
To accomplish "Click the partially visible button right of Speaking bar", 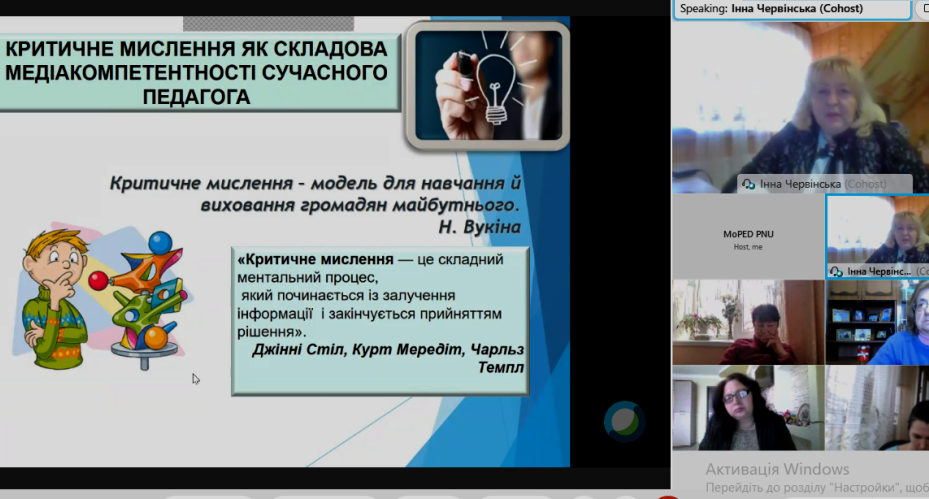I will pyautogui.click(x=922, y=9).
